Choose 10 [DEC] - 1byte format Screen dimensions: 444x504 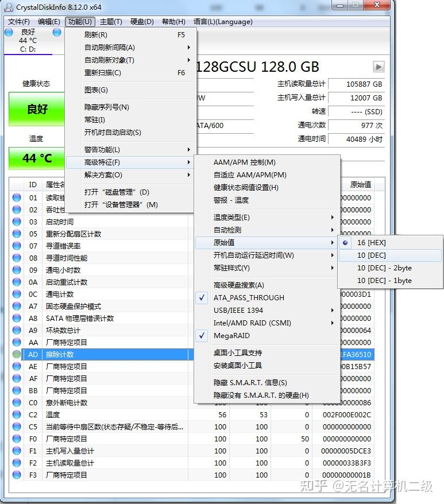[390, 280]
